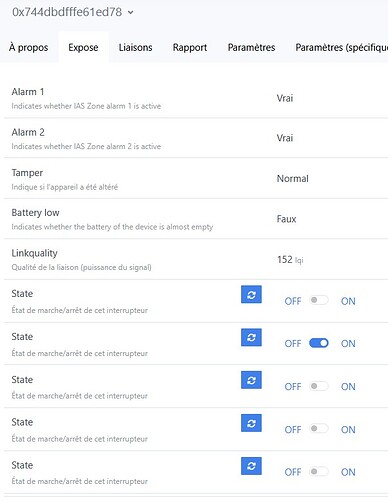
Task: Refresh the second State switch value
Action: pos(251,337)
